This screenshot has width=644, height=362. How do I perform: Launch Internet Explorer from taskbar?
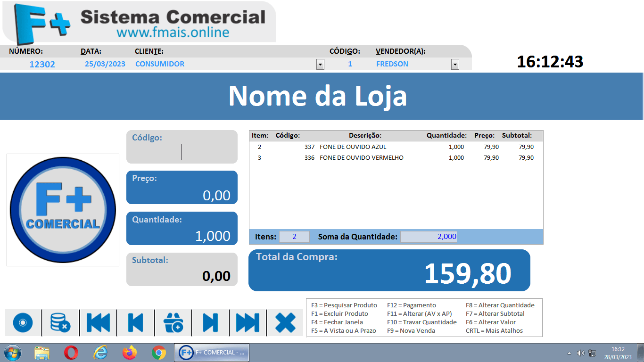click(x=100, y=353)
